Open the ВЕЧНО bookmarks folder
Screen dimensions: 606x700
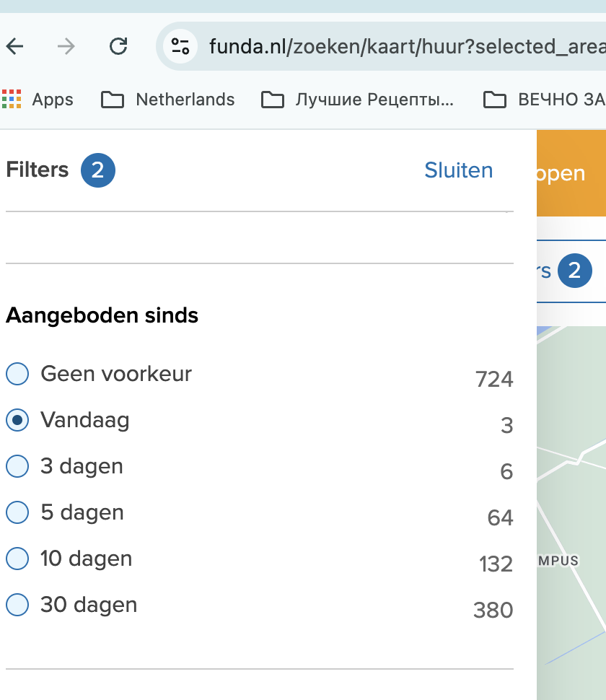pyautogui.click(x=544, y=99)
